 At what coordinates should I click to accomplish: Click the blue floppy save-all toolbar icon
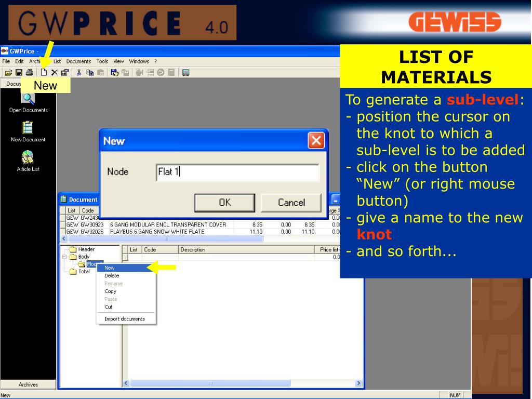(115, 72)
